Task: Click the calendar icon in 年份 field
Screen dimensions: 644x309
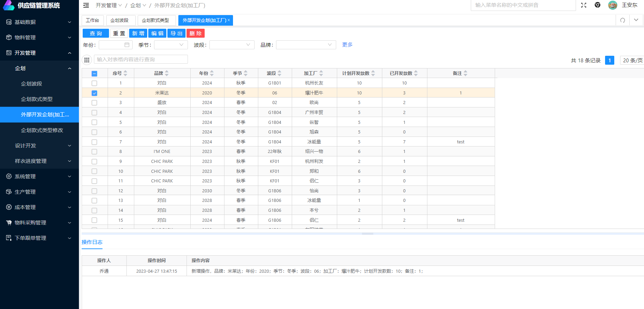Action: pos(127,45)
